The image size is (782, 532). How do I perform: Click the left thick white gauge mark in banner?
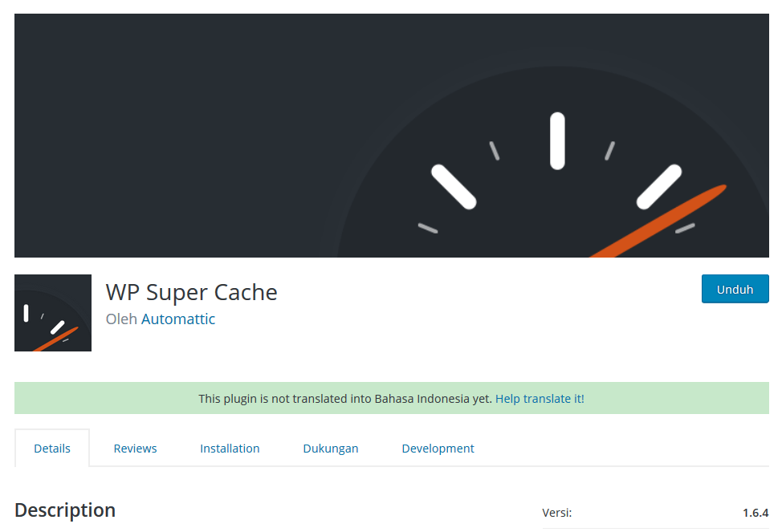pyautogui.click(x=454, y=187)
